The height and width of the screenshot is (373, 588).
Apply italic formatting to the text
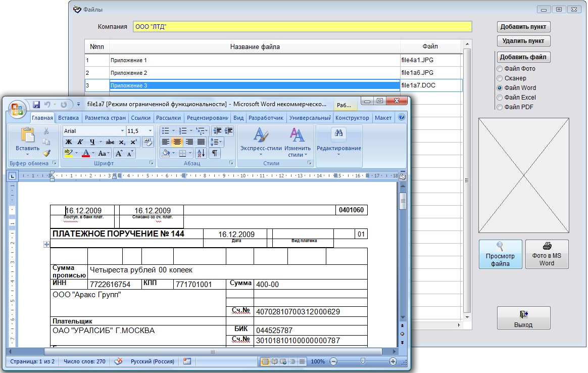coord(80,142)
